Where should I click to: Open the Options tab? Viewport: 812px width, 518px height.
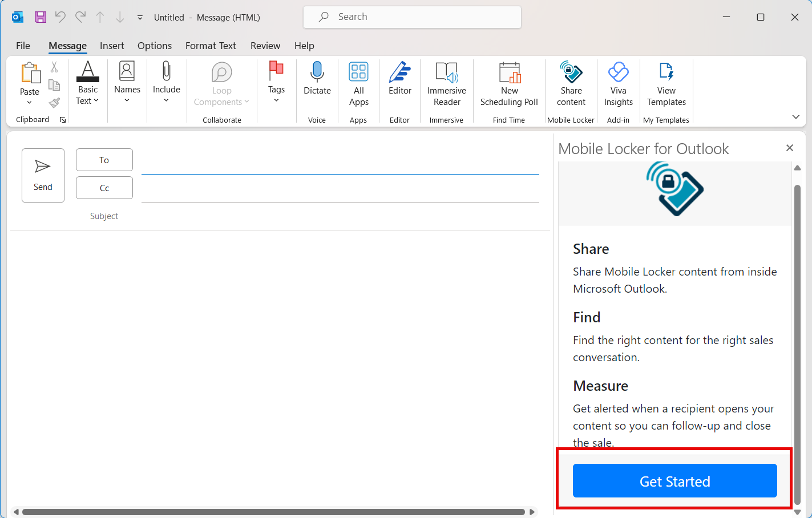(x=155, y=46)
